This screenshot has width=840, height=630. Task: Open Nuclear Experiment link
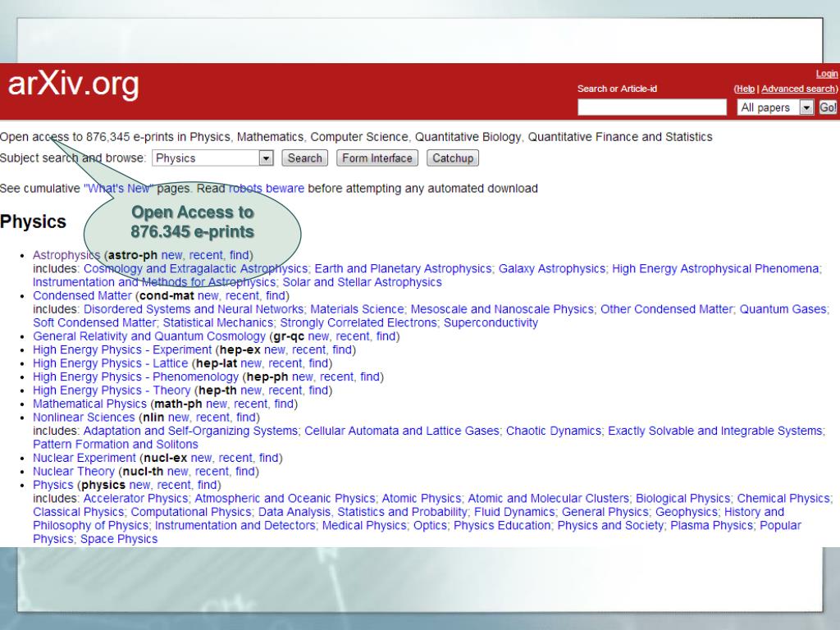coord(84,458)
